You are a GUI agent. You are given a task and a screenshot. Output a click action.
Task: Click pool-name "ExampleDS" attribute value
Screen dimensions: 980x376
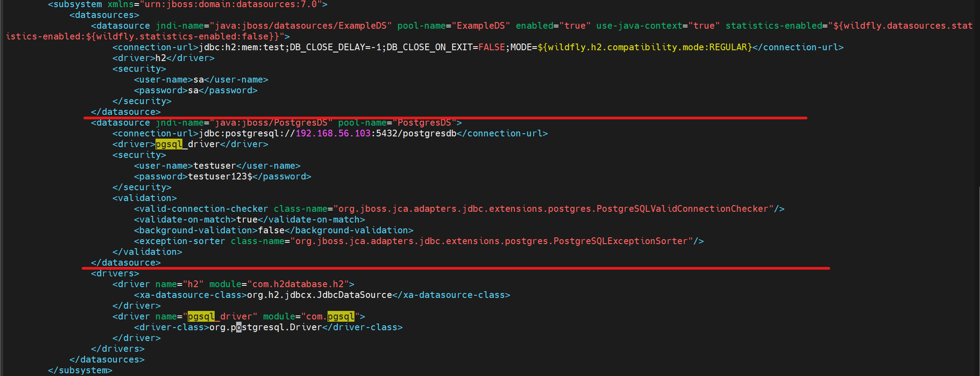point(481,26)
